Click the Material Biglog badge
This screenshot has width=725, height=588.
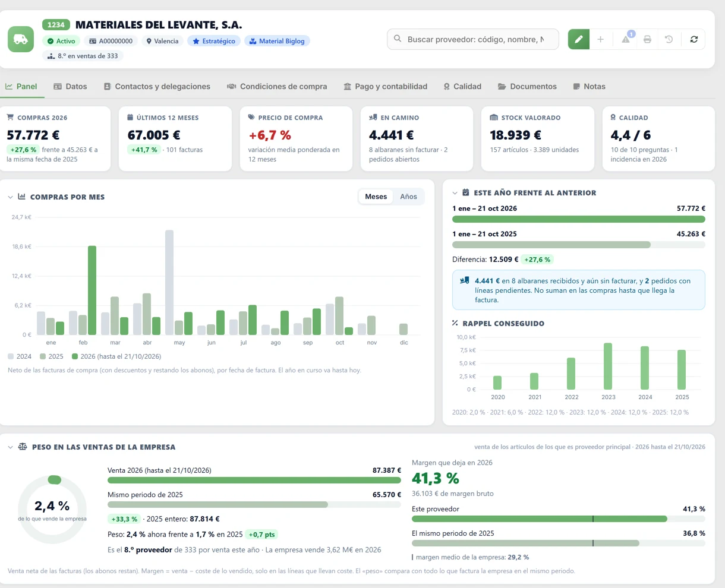[x=277, y=41]
